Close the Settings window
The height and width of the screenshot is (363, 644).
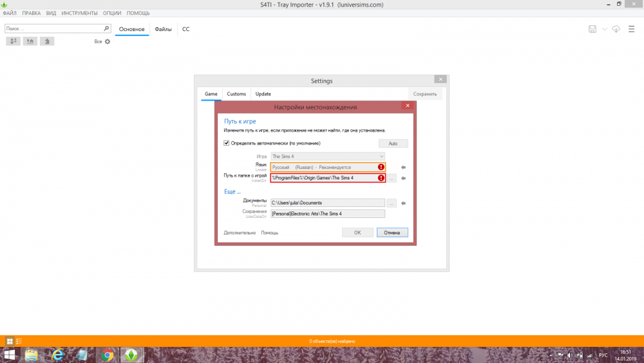tap(440, 79)
